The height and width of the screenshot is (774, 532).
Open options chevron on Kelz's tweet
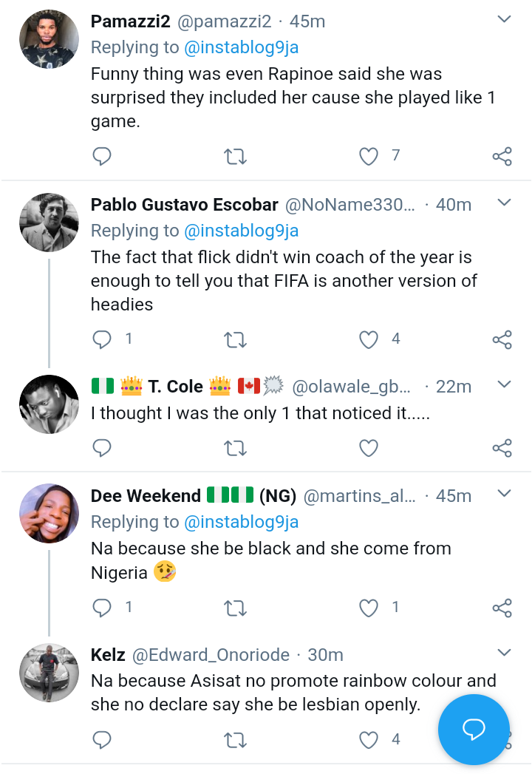point(504,654)
